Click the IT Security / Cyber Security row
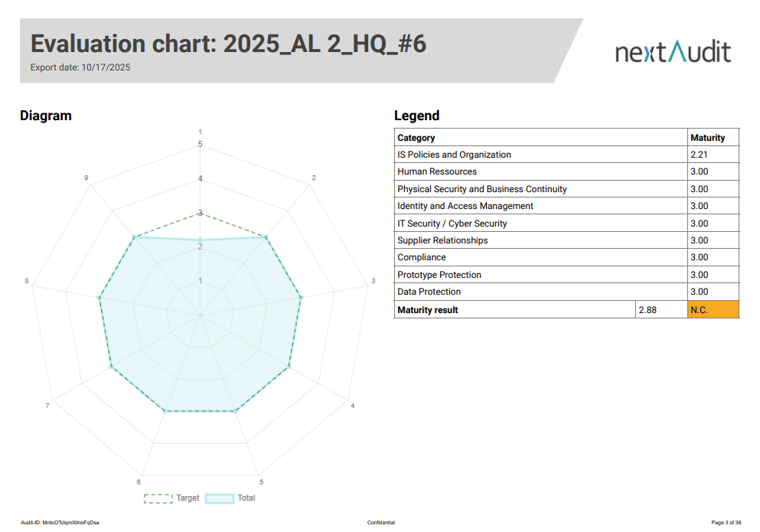Image resolution: width=760 pixels, height=532 pixels. 452,224
